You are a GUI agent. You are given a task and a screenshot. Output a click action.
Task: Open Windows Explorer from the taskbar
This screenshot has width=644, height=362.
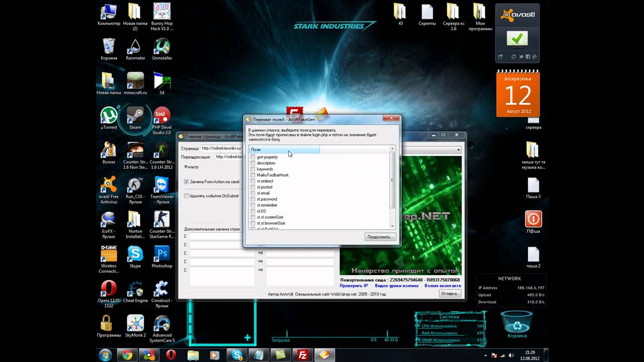pos(193,355)
